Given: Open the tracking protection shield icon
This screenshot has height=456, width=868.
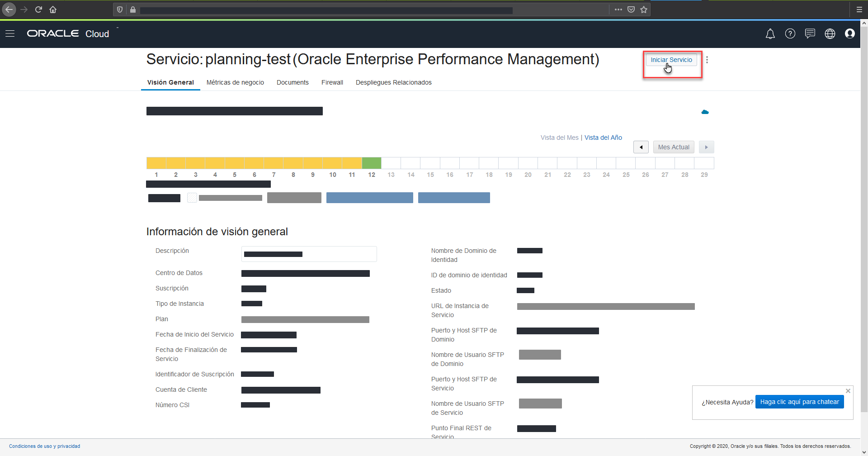Looking at the screenshot, I should 119,9.
